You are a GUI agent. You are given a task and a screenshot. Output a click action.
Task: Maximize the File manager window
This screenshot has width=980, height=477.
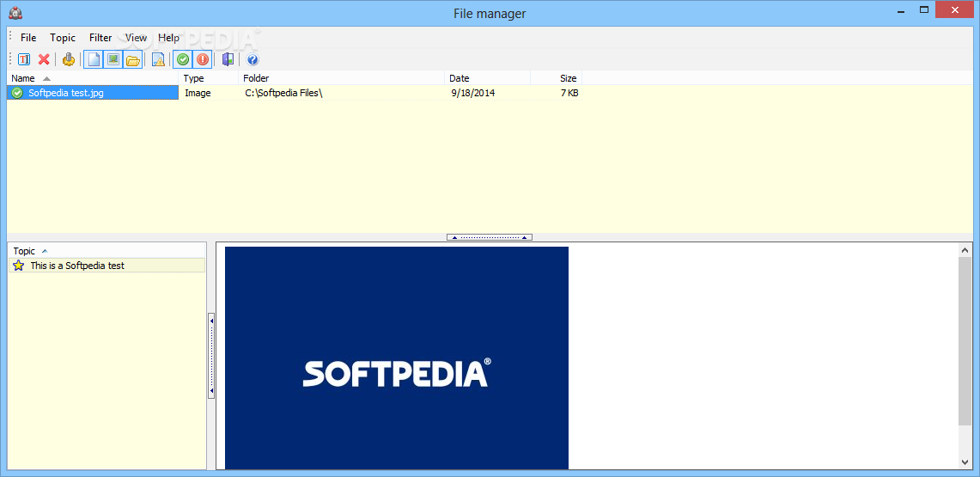(x=924, y=10)
